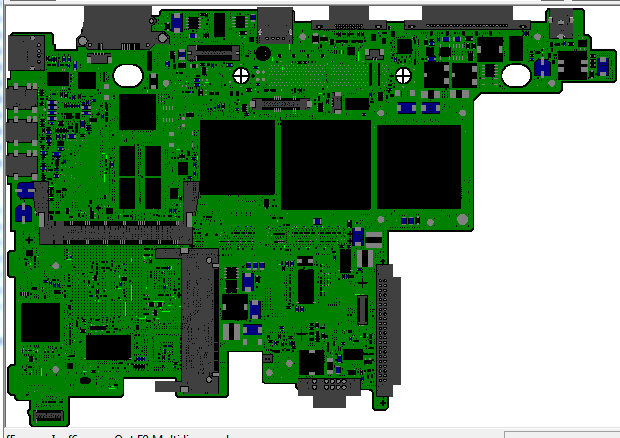Click the long horizontal gray slot connector
Image resolution: width=620 pixels, height=438 pixels.
115,234
